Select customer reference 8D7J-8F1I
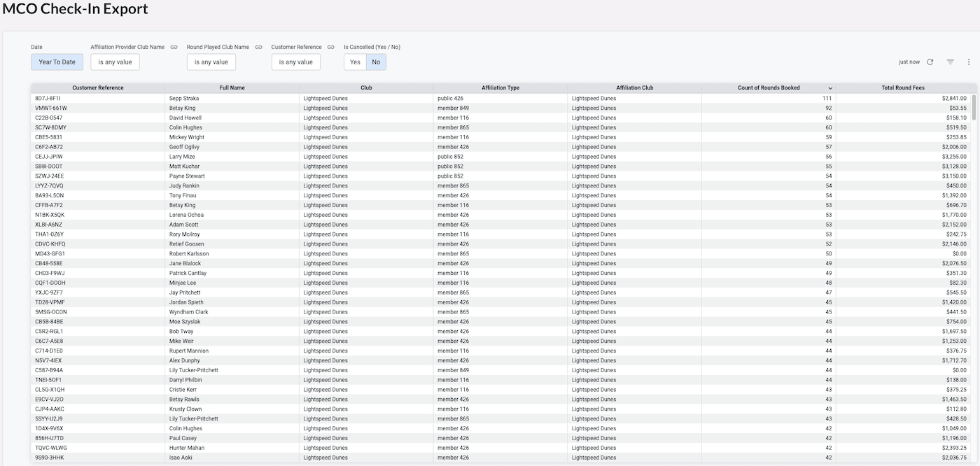This screenshot has width=980, height=466. coord(48,99)
